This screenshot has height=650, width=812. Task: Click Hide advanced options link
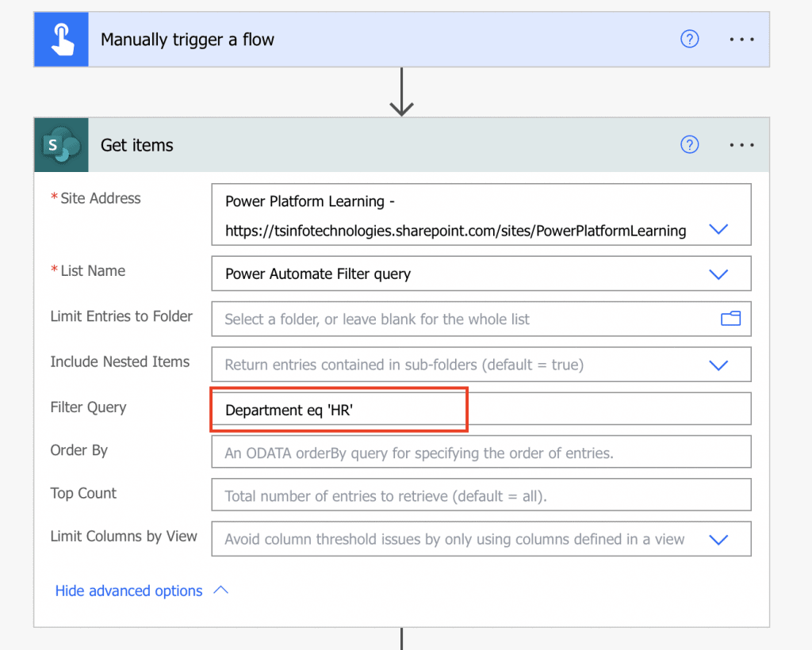coord(129,591)
